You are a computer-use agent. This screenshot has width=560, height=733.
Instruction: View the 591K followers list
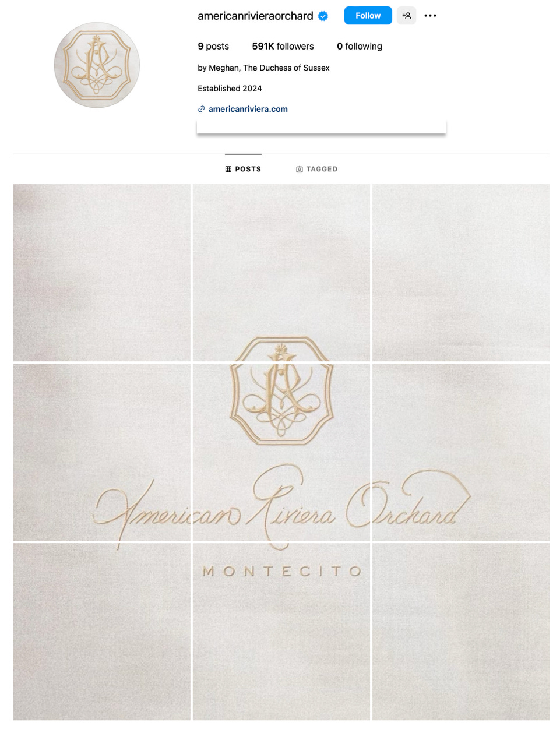pyautogui.click(x=283, y=46)
